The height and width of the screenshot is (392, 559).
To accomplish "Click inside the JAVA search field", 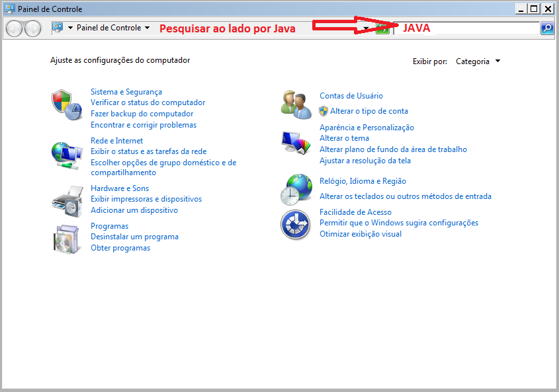I will pos(463,28).
